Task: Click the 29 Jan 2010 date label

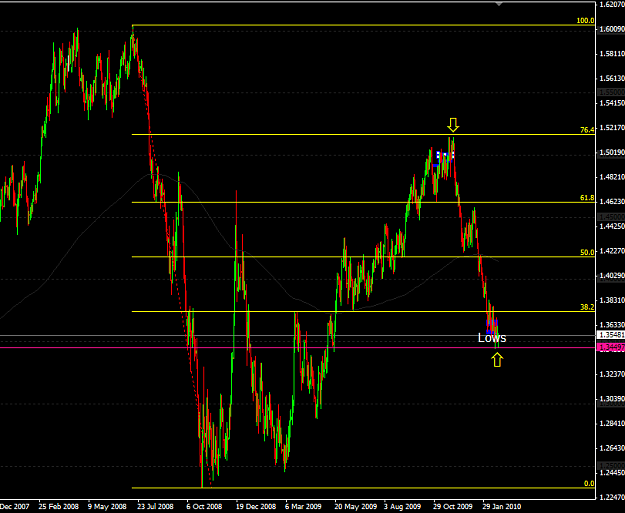Action: pos(502,507)
